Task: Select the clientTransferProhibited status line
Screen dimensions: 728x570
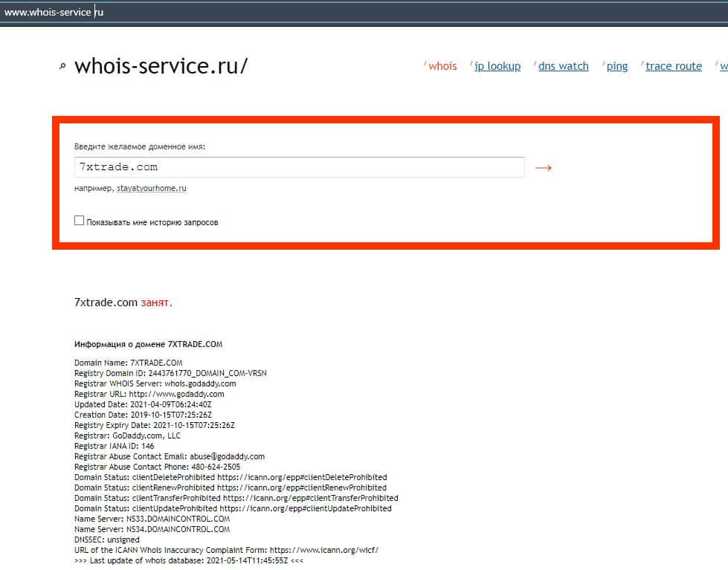Action: [x=236, y=498]
